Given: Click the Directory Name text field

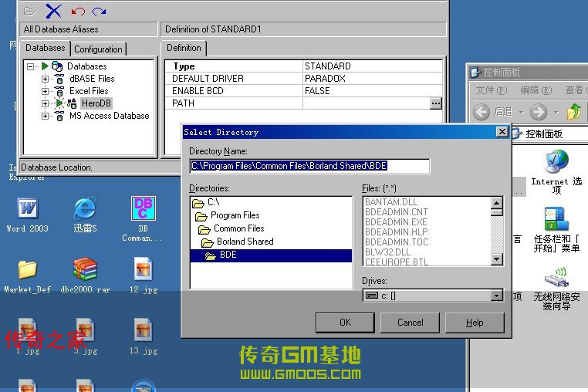Looking at the screenshot, I should coord(309,166).
